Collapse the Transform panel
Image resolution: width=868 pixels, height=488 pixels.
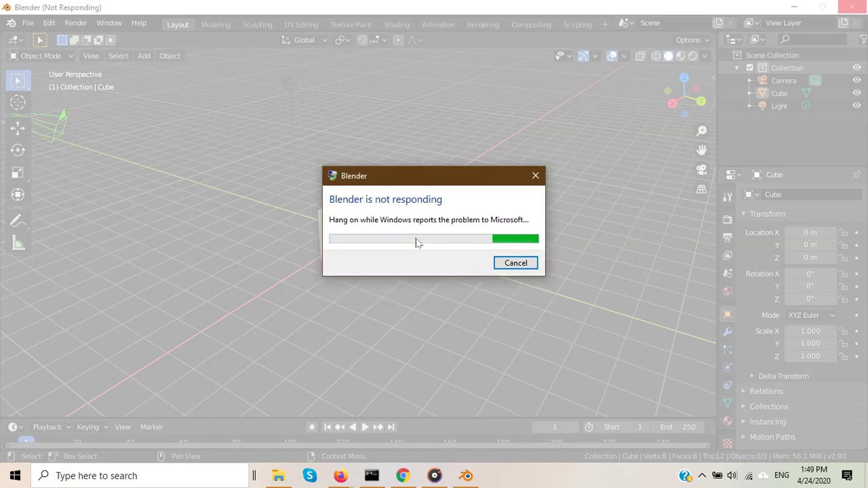click(x=767, y=214)
